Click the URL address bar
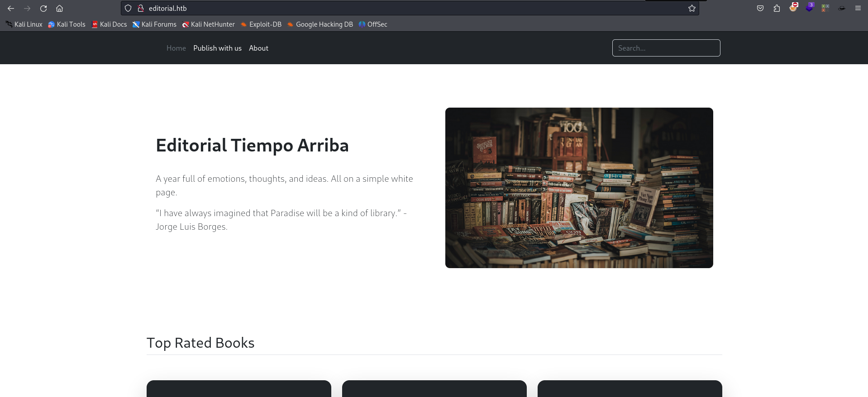Viewport: 868px width, 397px height. pyautogui.click(x=407, y=8)
